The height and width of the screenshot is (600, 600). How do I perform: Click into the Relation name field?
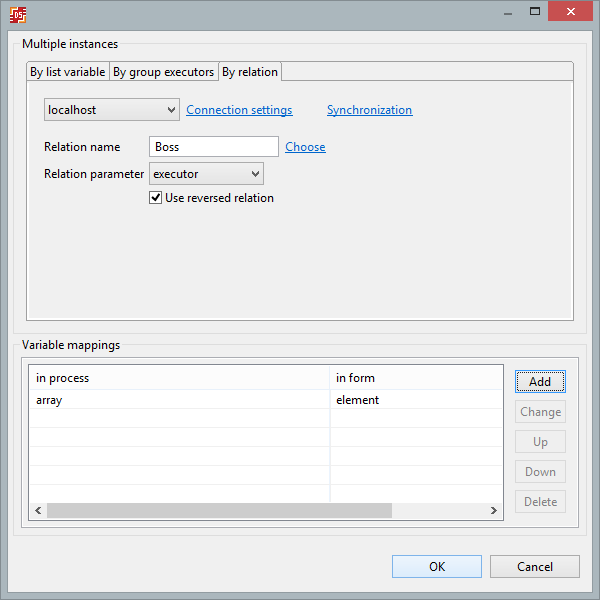coord(213,147)
